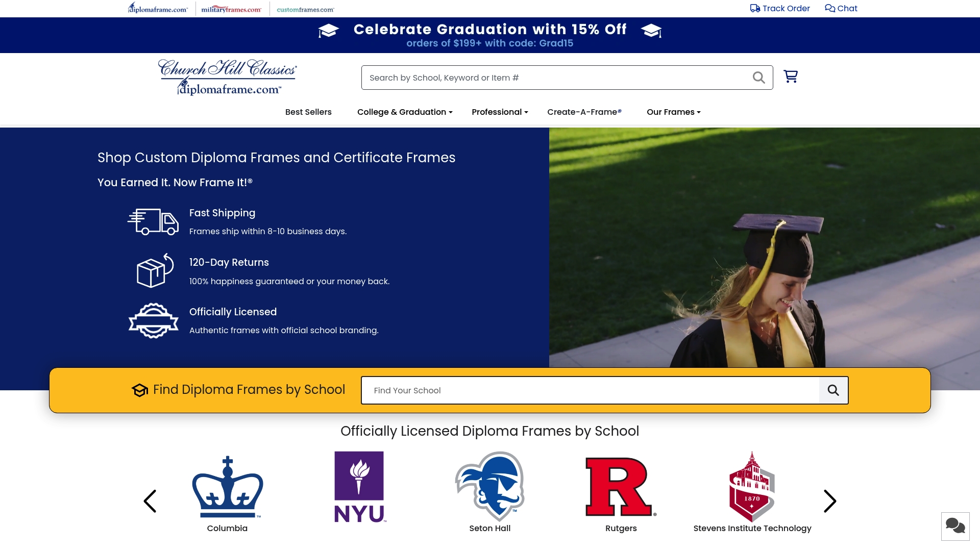Click the Officially Licensed badge icon

tap(154, 320)
